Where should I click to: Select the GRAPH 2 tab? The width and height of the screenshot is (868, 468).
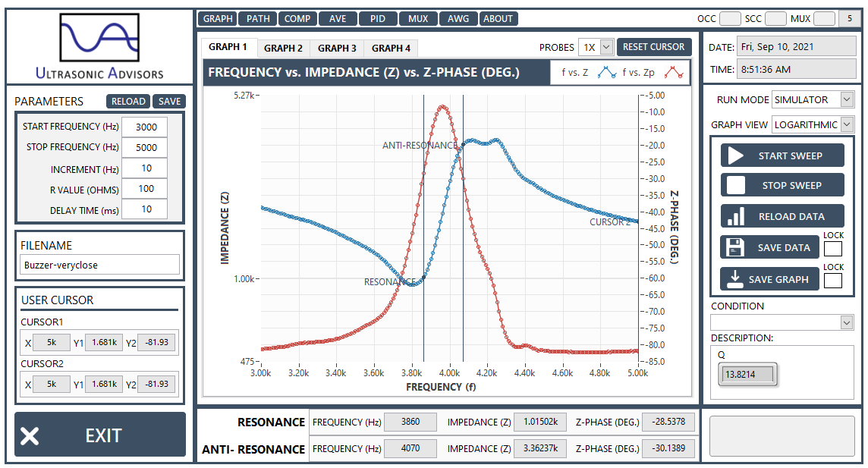(x=284, y=48)
